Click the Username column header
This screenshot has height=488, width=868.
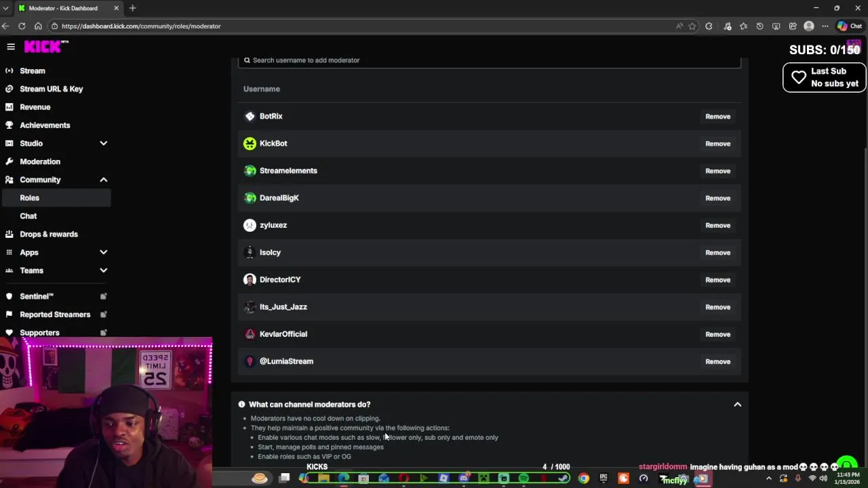tap(262, 89)
